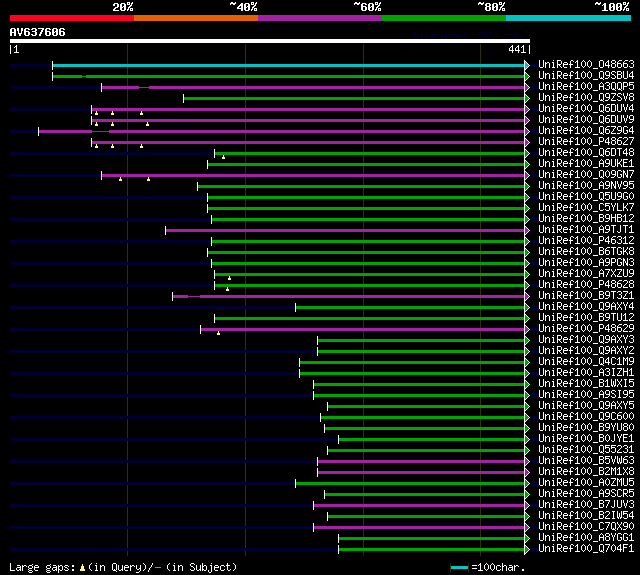Open hit UniRef100_B9HB12
The width and height of the screenshot is (640, 575).
586,219
